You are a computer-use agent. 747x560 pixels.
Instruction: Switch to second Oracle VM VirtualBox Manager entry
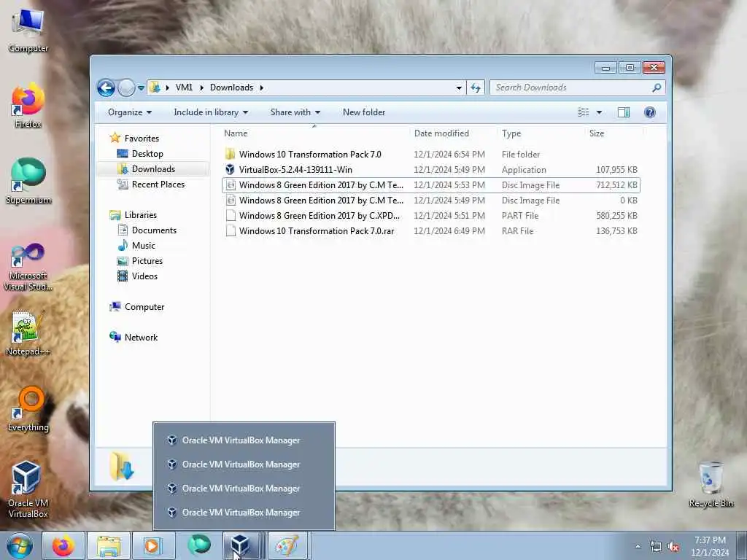(244, 464)
